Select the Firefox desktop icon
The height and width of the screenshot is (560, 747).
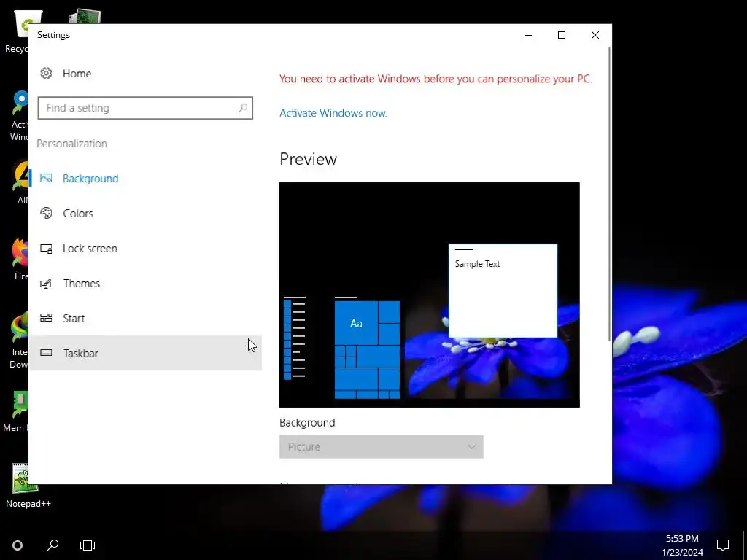click(20, 260)
